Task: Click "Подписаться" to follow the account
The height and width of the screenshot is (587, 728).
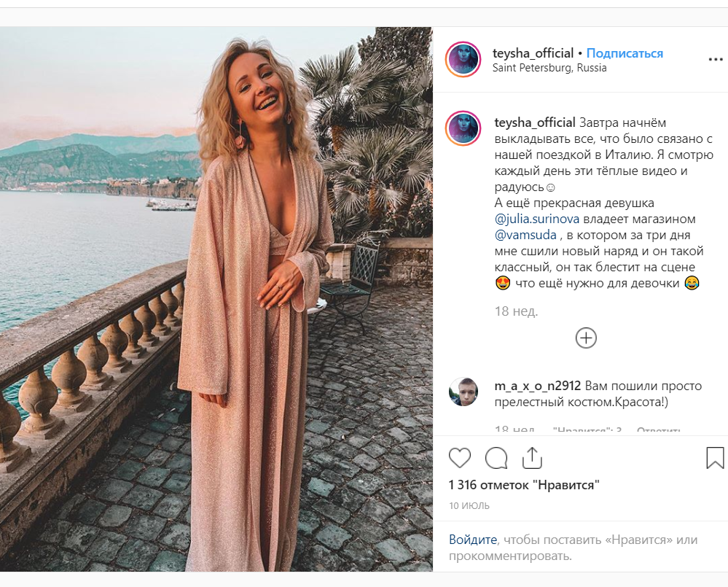Action: tap(625, 53)
